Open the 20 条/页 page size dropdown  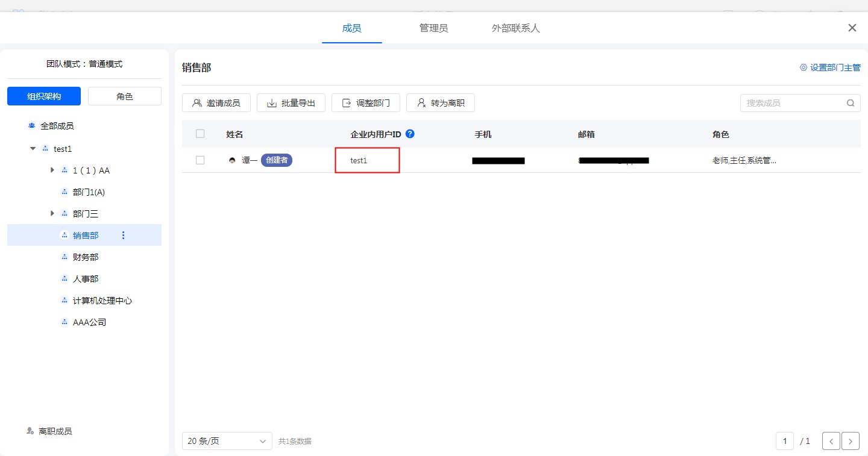(227, 441)
